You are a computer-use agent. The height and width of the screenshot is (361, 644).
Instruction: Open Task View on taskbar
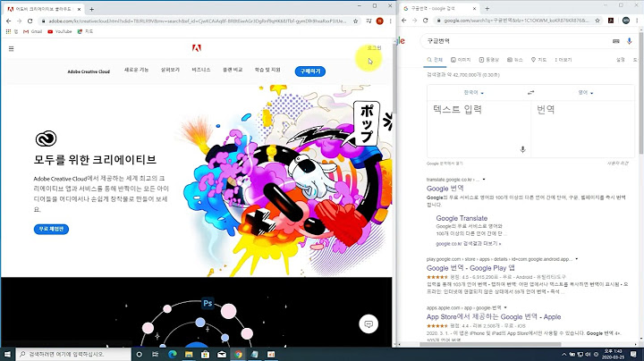(156, 354)
